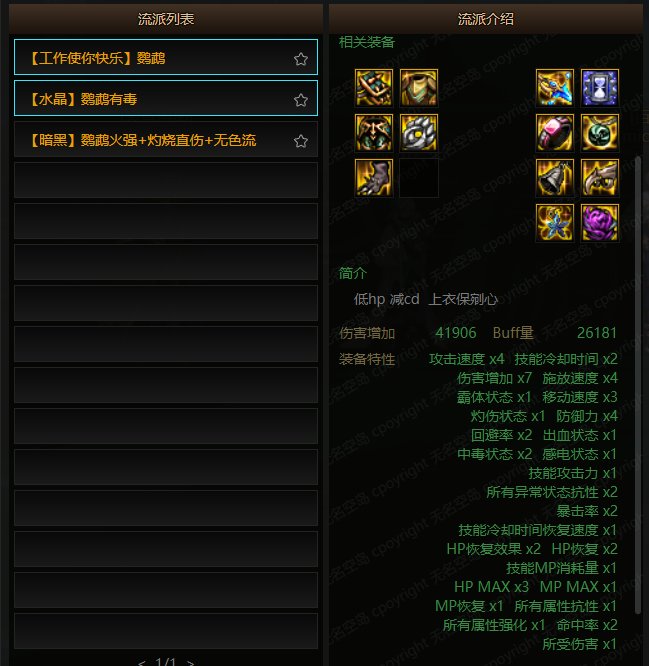Click the 流派介绍 panel scrollbar
Screen dimensions: 649x666
[638, 385]
